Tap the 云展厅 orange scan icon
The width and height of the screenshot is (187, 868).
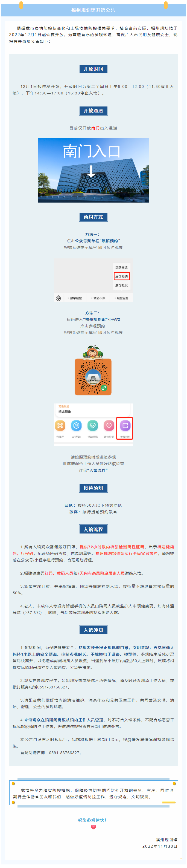(60, 426)
